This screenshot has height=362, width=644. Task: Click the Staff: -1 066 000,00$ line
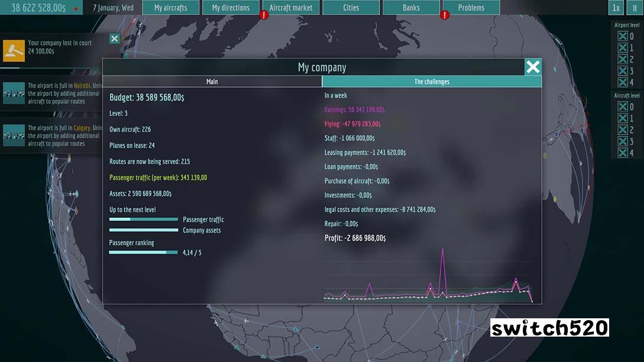(x=350, y=138)
